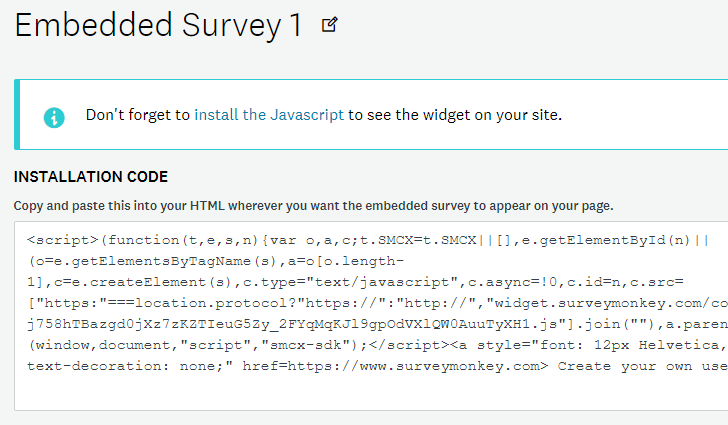Click "to see the widget on your site" text
The height and width of the screenshot is (425, 728).
pyautogui.click(x=455, y=115)
